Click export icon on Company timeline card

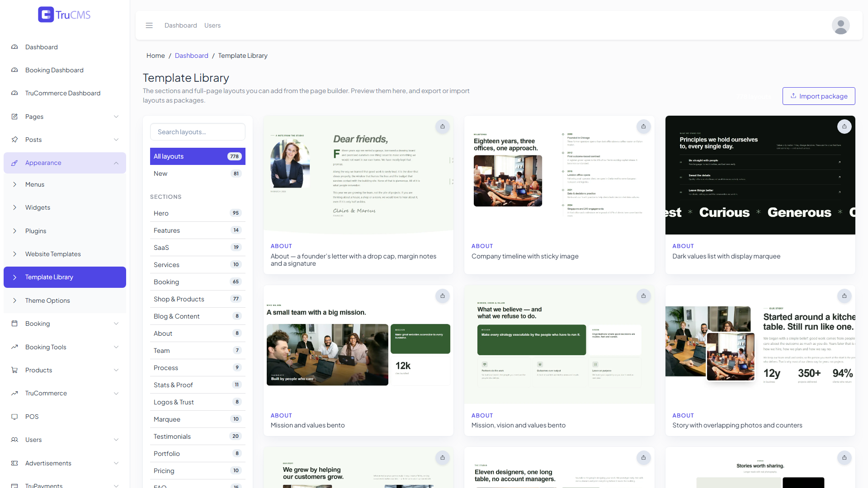pos(643,127)
